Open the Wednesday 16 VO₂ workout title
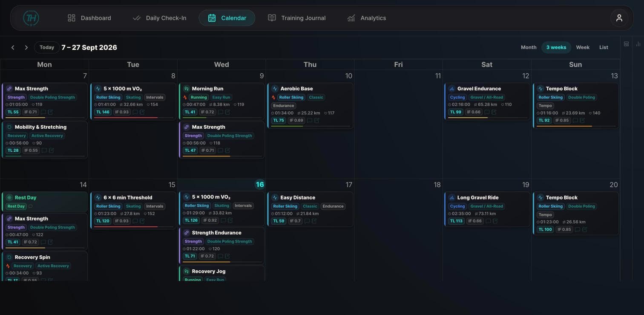This screenshot has height=315, width=644. pyautogui.click(x=211, y=197)
